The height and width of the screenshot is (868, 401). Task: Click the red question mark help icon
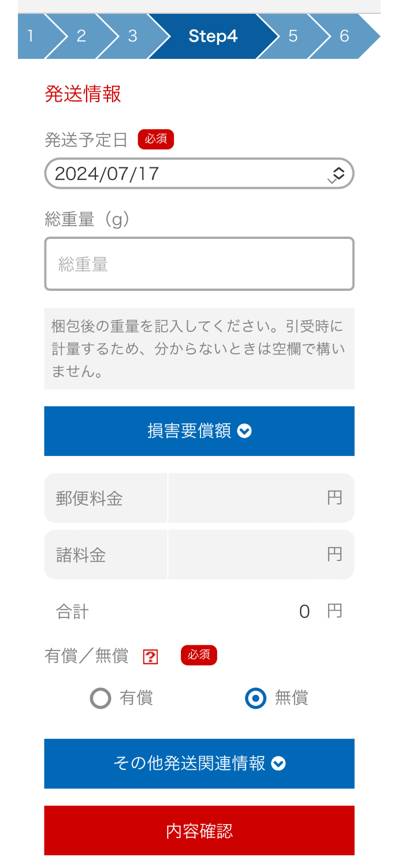pyautogui.click(x=150, y=657)
